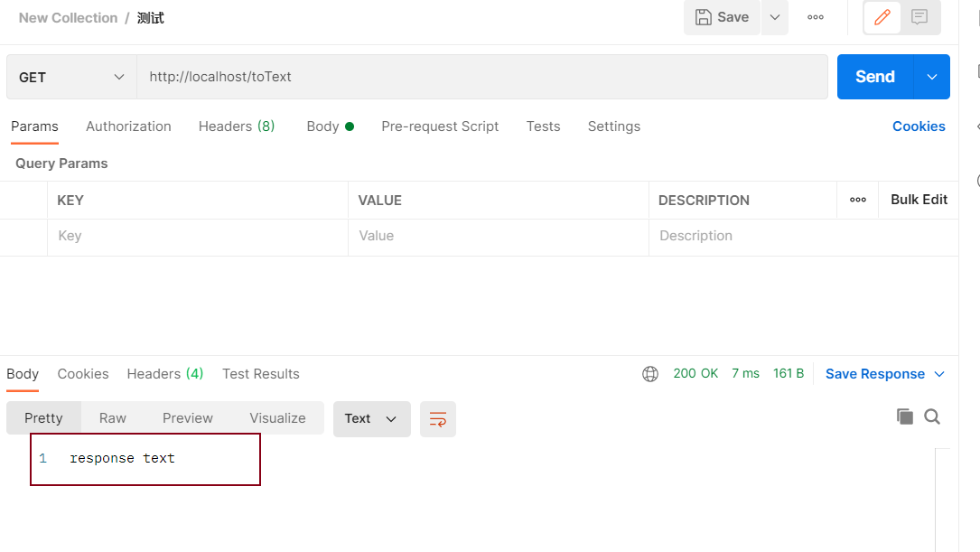Click the Query Params heading
Screen dimensions: 980x552
(61, 164)
